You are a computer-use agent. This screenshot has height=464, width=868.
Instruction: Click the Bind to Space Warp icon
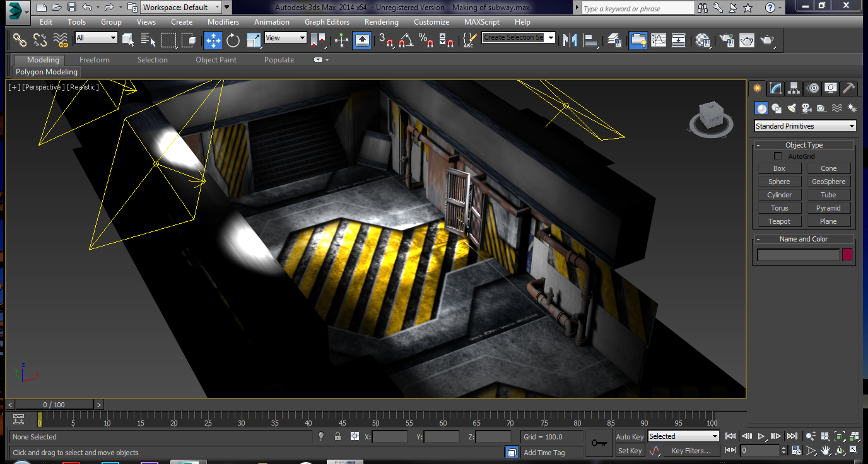61,40
